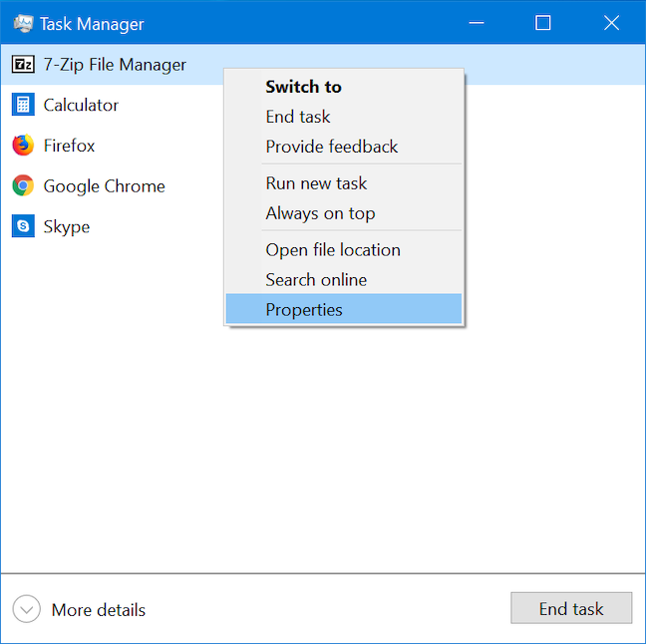This screenshot has height=644, width=646.
Task: Open Properties from the context menu
Action: [x=344, y=309]
